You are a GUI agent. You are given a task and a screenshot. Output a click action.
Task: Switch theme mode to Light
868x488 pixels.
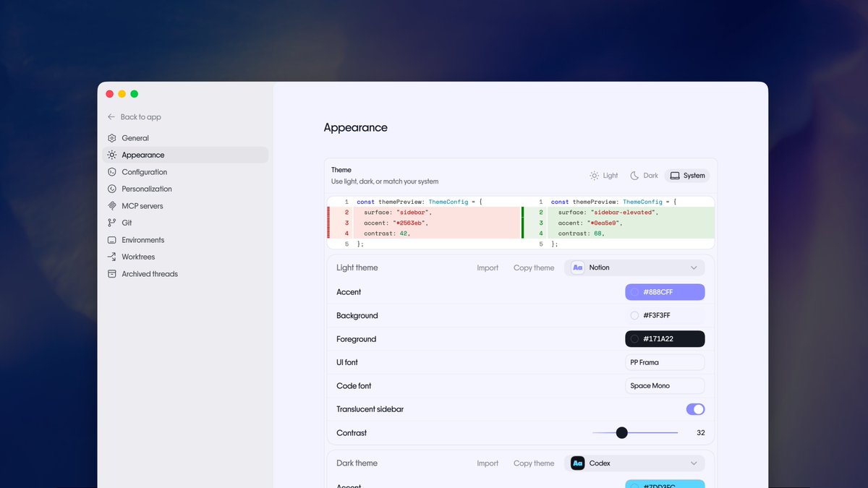pyautogui.click(x=603, y=175)
